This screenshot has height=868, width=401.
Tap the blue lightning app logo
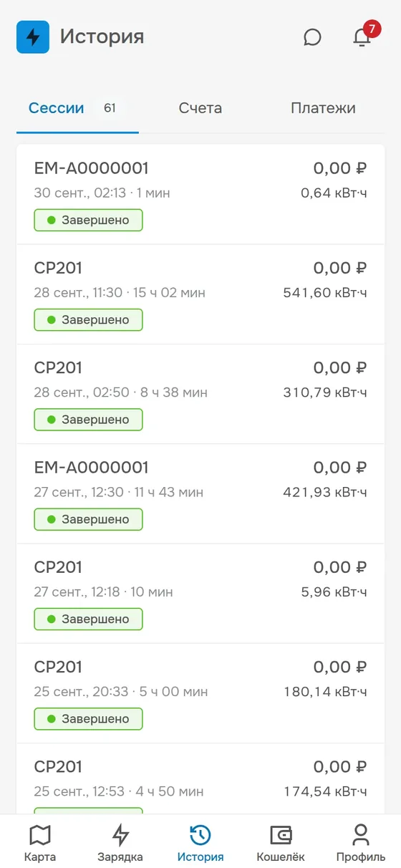(x=33, y=37)
